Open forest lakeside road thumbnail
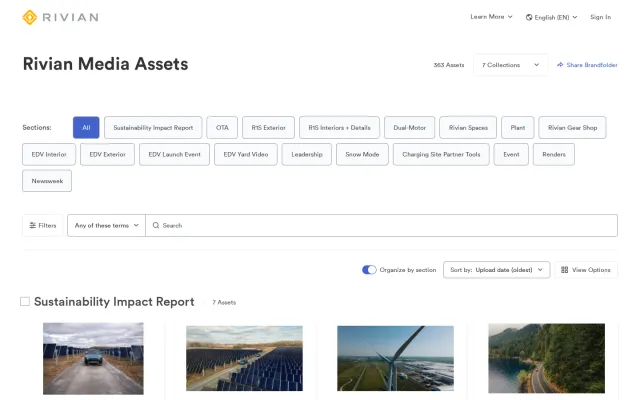 tap(547, 358)
